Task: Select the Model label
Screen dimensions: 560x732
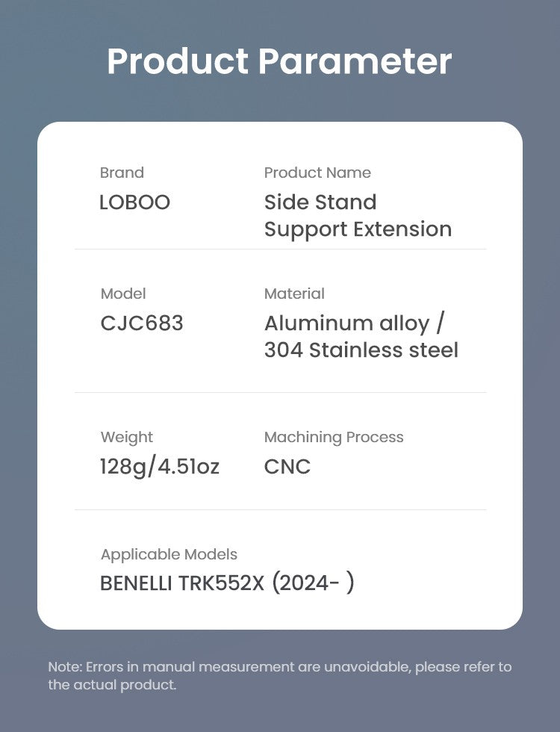Action: coord(123,294)
